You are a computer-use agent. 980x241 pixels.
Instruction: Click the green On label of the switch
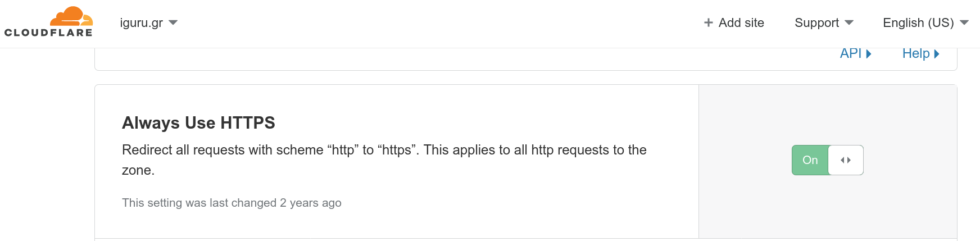coord(810,160)
